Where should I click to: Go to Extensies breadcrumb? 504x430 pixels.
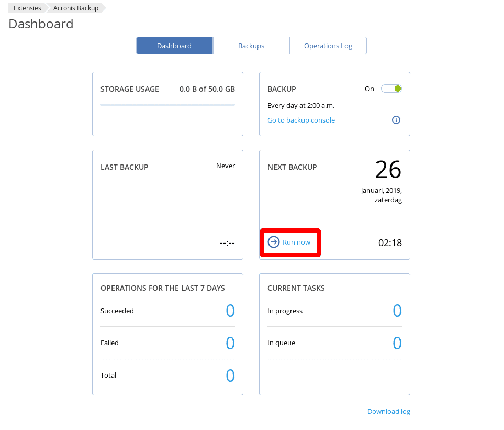27,8
